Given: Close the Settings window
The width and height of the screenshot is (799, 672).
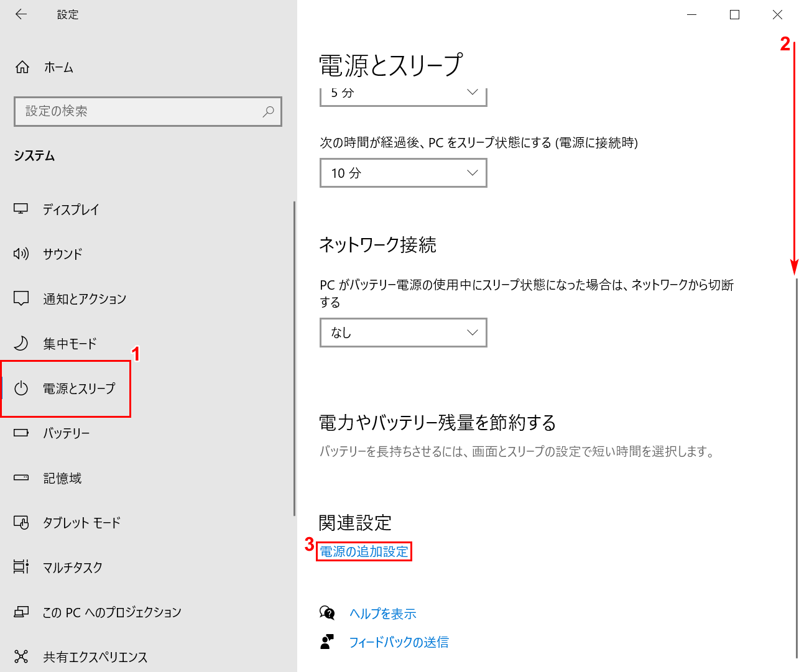Looking at the screenshot, I should coord(777,14).
